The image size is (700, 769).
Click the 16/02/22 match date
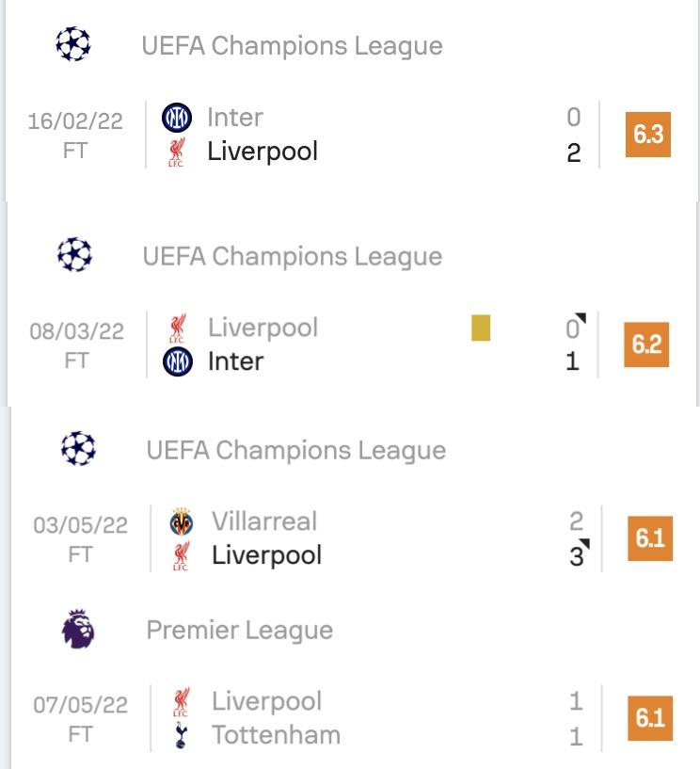click(75, 121)
